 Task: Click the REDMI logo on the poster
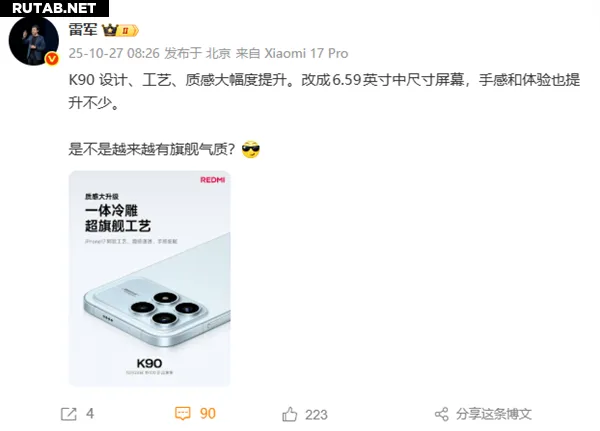[x=213, y=180]
